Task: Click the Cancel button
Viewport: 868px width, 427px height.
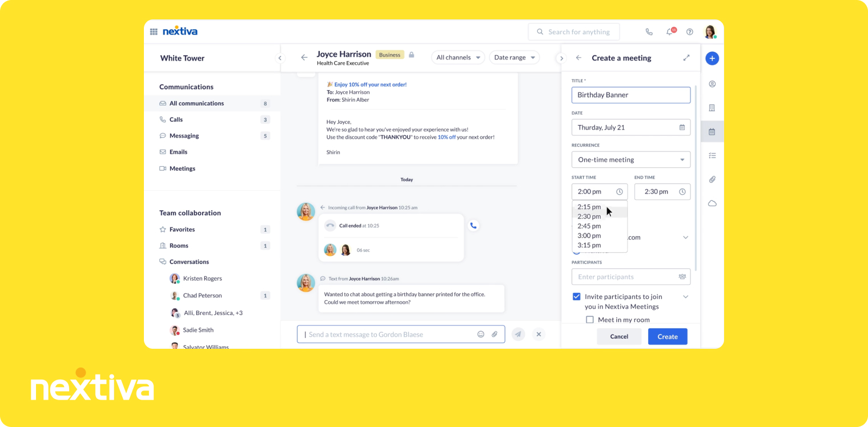Action: [619, 337]
